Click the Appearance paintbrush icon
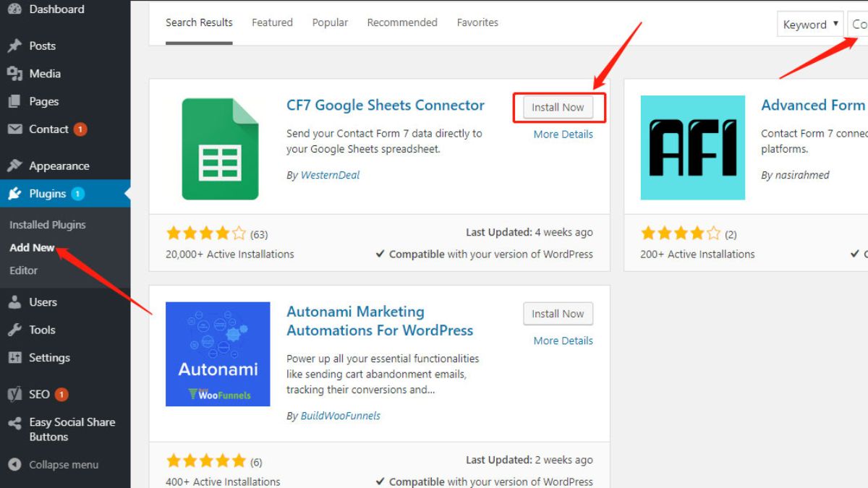 [x=14, y=166]
